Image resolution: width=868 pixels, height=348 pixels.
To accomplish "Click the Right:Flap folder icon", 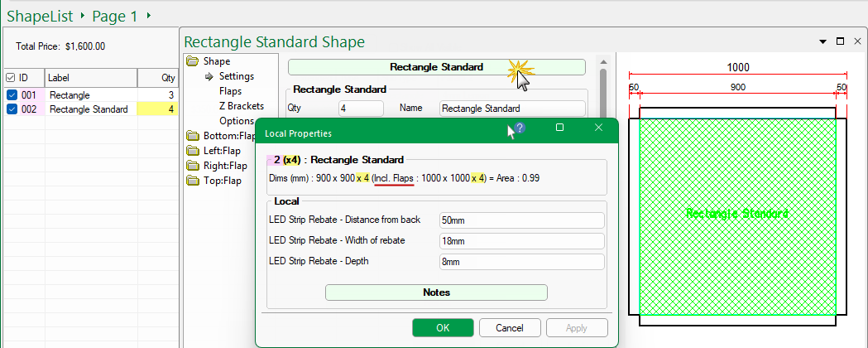I will [194, 166].
